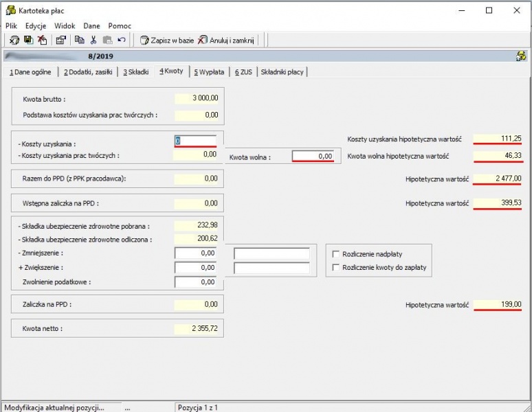Click Kwota brutto value 3 000,00
Screen dimensions: 532x412
197,98
